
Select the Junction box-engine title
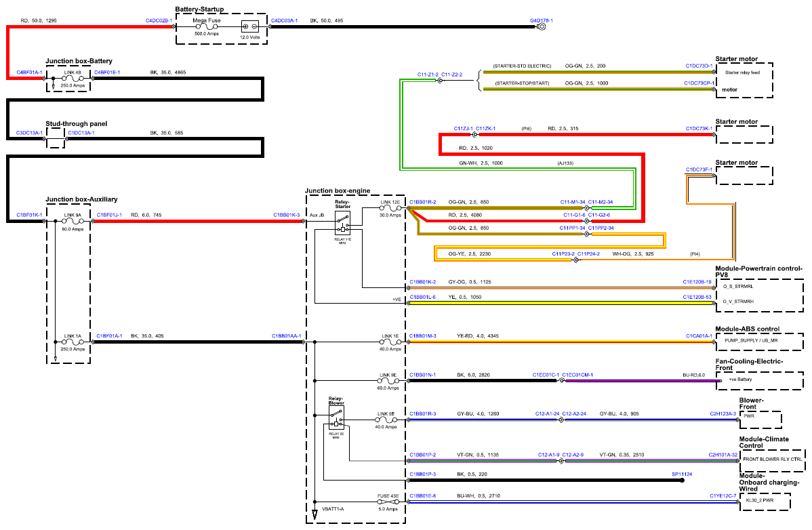point(338,191)
